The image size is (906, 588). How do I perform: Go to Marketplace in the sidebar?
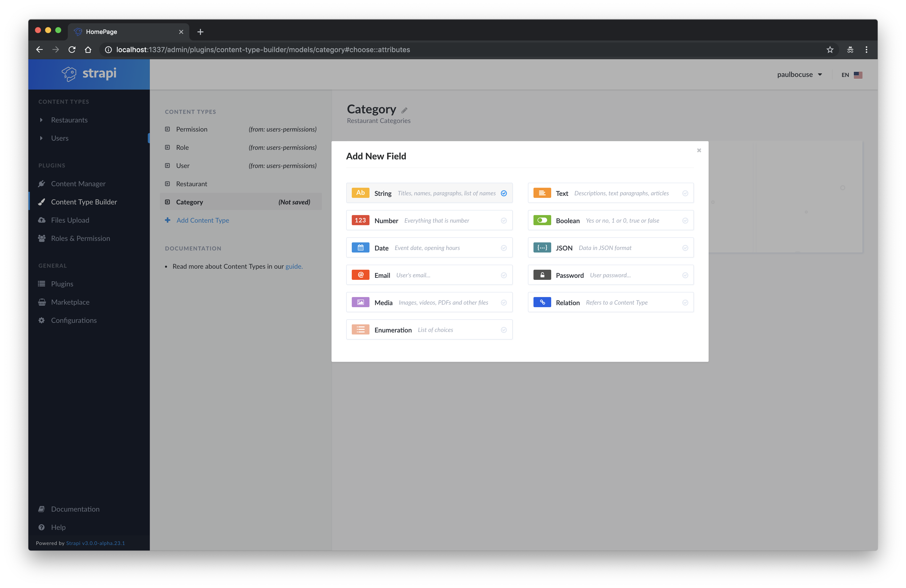pos(70,302)
